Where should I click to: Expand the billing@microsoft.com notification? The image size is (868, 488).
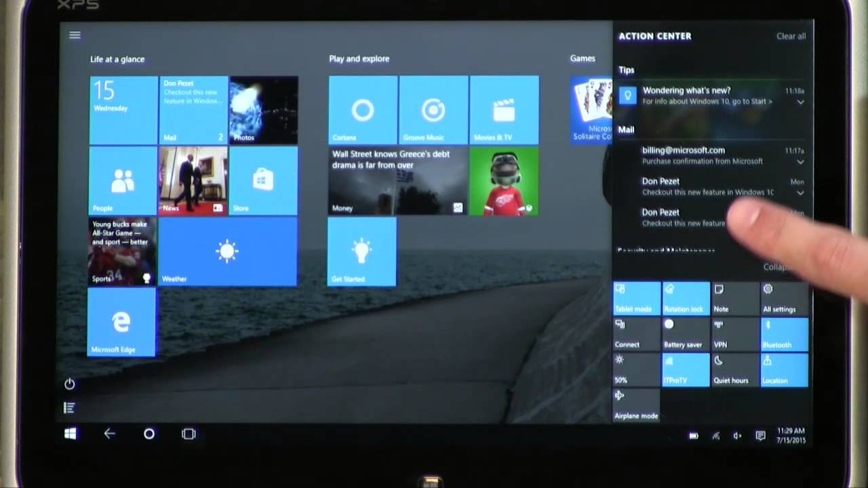(801, 161)
